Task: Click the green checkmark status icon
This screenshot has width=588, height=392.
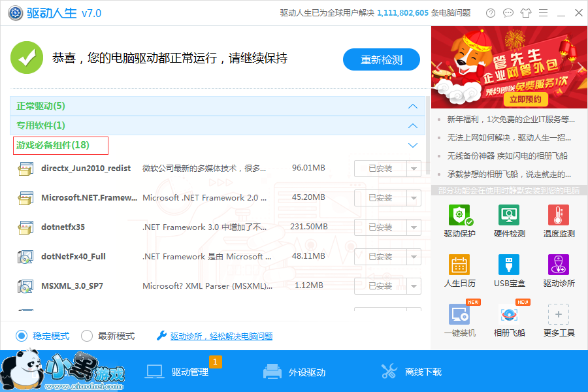Action: 27,57
